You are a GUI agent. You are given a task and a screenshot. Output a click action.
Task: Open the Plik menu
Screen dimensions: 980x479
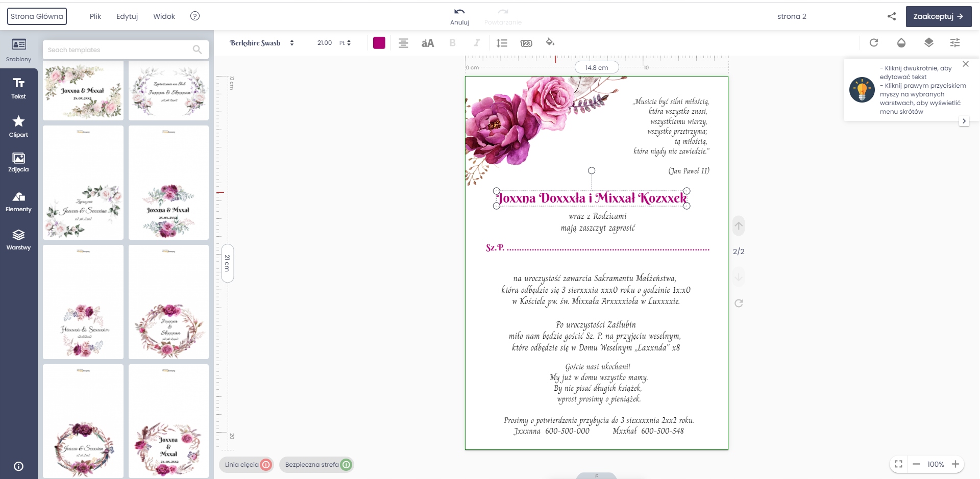coord(95,16)
